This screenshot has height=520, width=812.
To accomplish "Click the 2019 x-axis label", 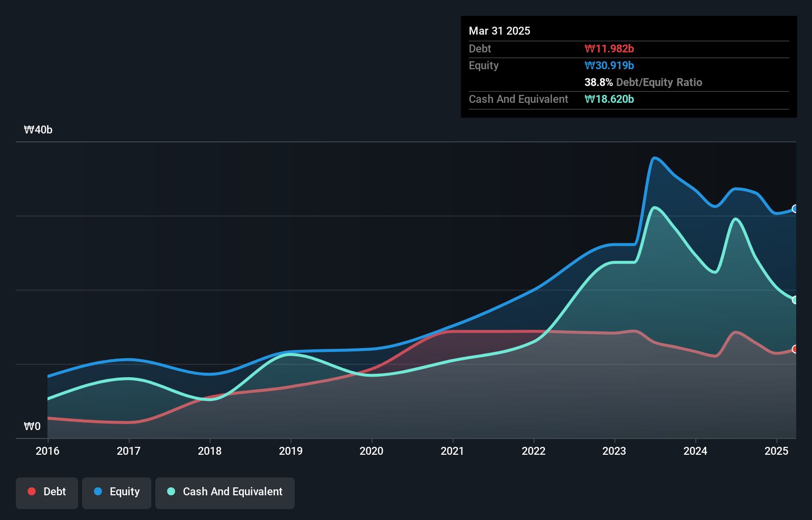I will [291, 451].
